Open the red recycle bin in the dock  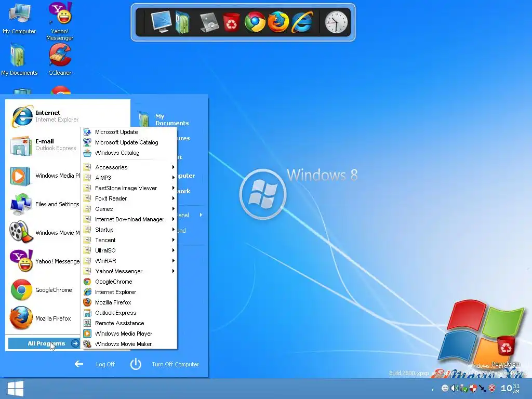point(231,22)
